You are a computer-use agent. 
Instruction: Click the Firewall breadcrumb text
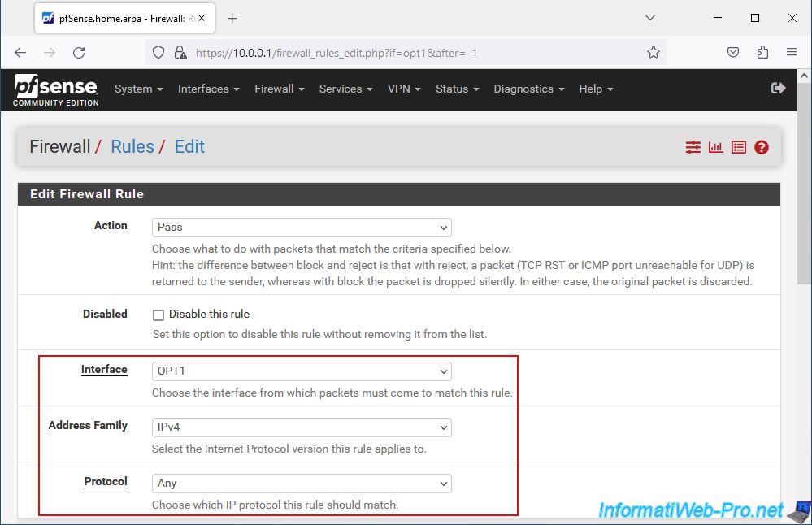(60, 147)
